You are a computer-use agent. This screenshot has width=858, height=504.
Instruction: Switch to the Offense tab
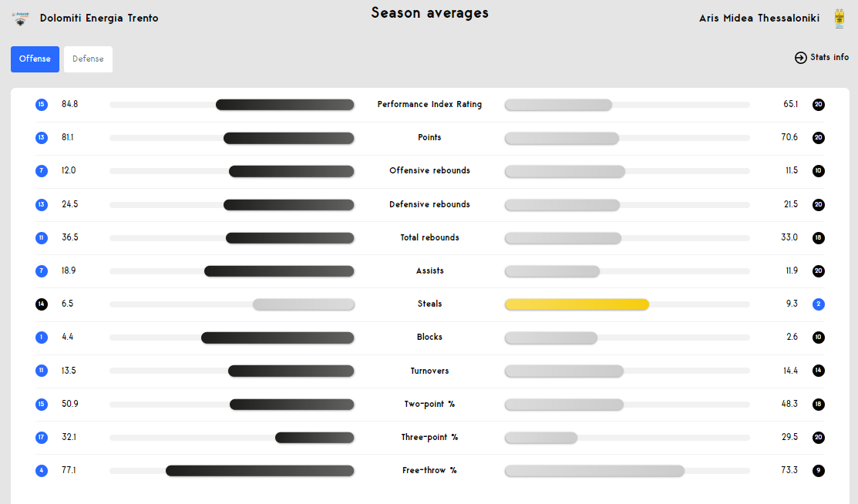[x=35, y=59]
